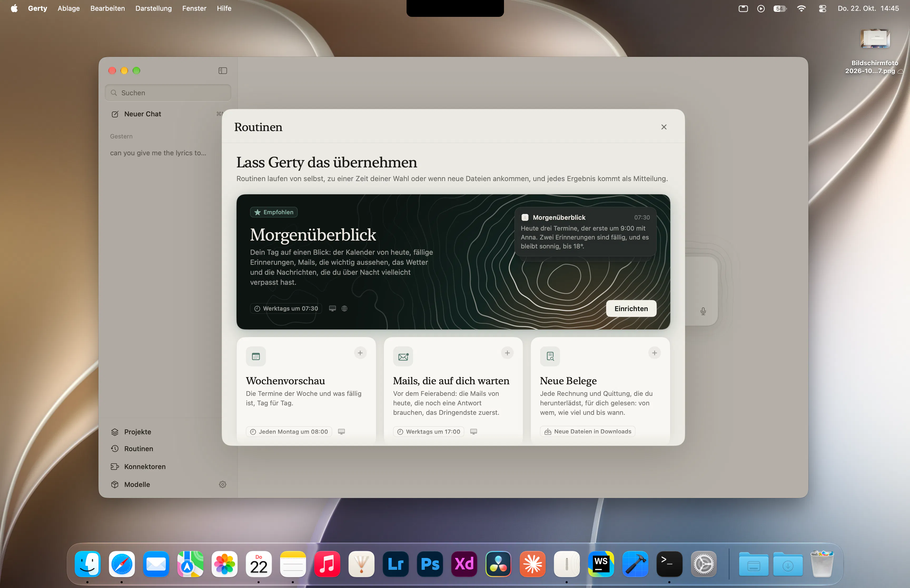This screenshot has width=910, height=588.
Task: Open the Fenster menu
Action: pos(194,8)
